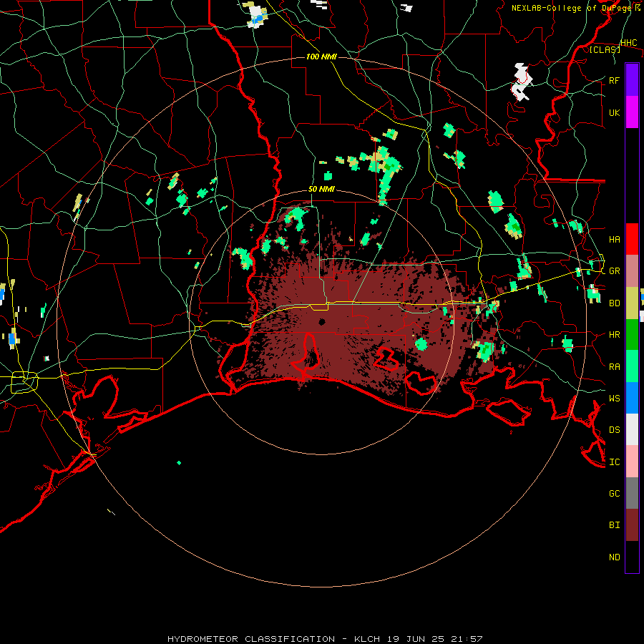Click the IC legend label
The height and width of the screenshot is (644, 644).
tap(614, 462)
